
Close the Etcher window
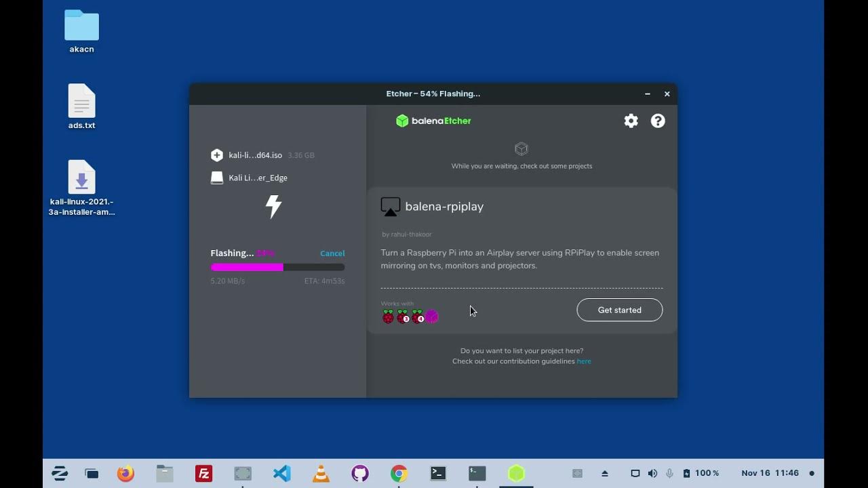(667, 94)
